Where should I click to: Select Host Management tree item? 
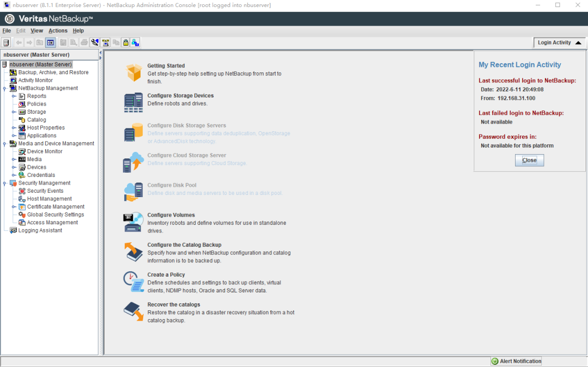tap(49, 199)
